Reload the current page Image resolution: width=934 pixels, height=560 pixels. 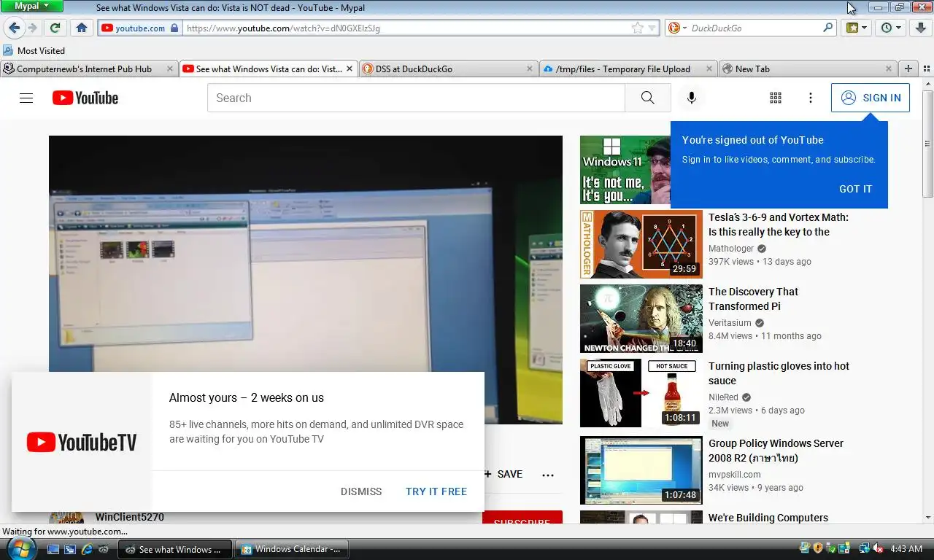pyautogui.click(x=55, y=28)
